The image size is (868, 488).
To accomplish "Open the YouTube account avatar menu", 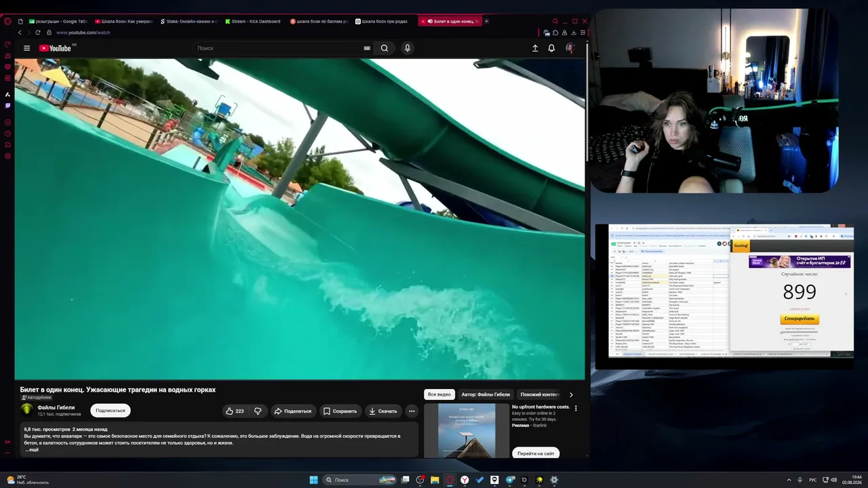I will point(570,48).
